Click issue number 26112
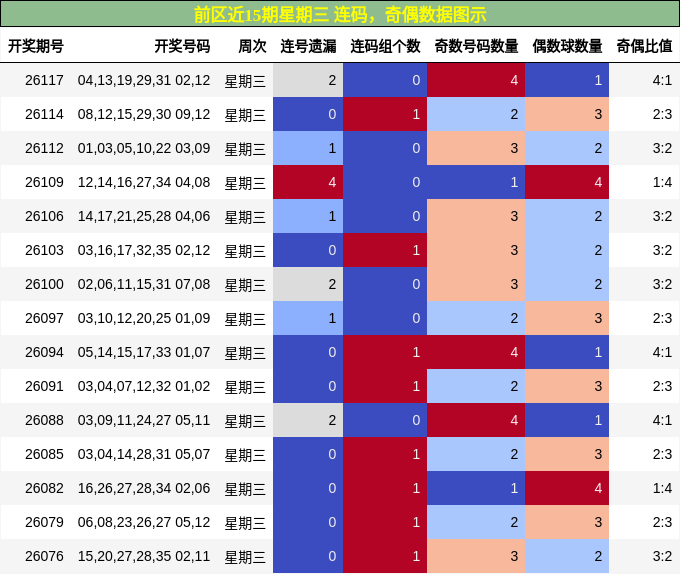This screenshot has width=680, height=574. click(x=44, y=148)
